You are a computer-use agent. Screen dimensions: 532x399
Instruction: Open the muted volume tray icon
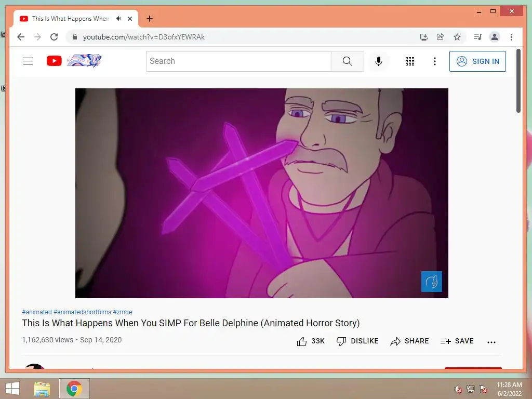458,389
